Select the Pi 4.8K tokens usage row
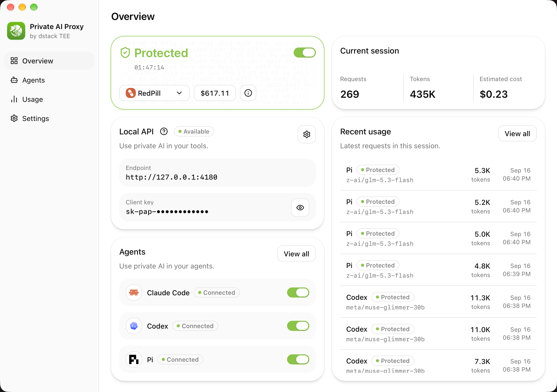 438,270
